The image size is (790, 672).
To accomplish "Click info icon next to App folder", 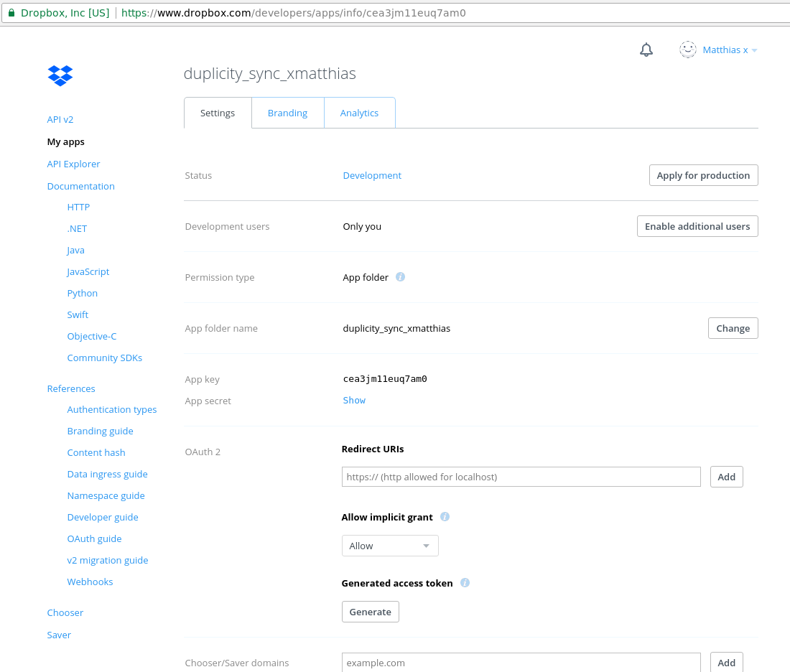I will [400, 277].
